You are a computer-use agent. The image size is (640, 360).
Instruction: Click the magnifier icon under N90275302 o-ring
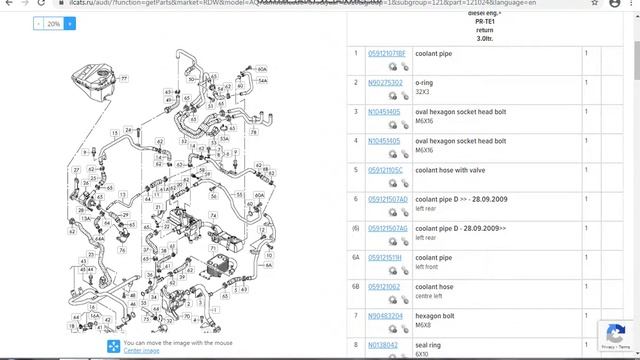[393, 96]
